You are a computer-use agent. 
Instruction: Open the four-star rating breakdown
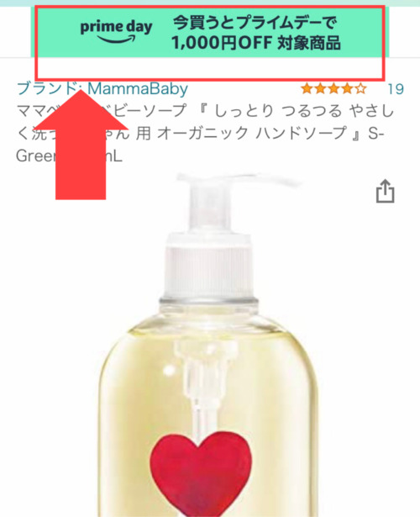point(333,89)
